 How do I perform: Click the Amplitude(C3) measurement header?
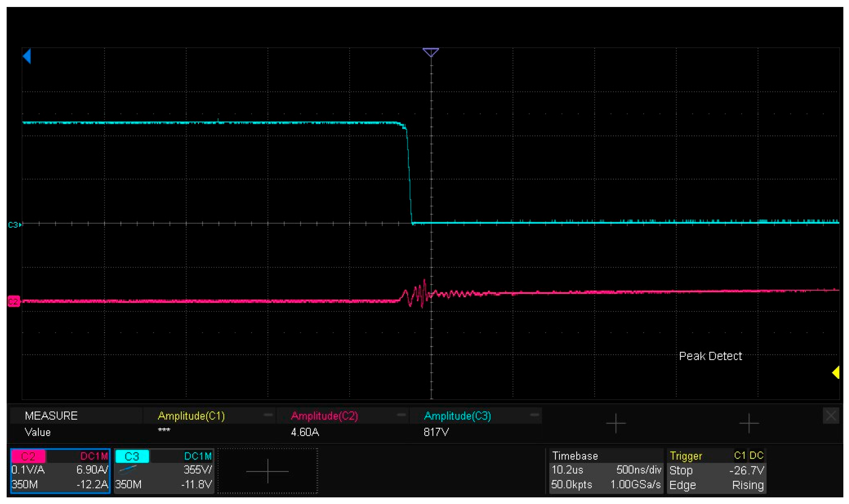(458, 416)
